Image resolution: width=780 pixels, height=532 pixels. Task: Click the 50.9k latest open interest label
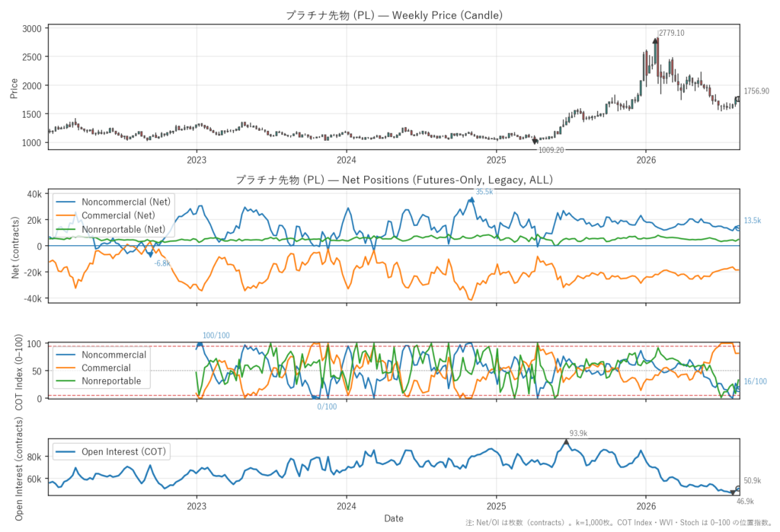752,481
